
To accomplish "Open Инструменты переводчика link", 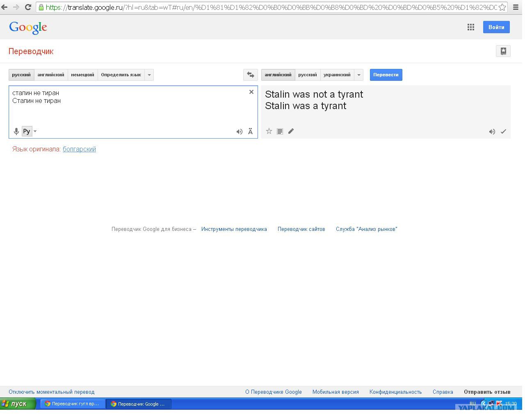I will 234,229.
